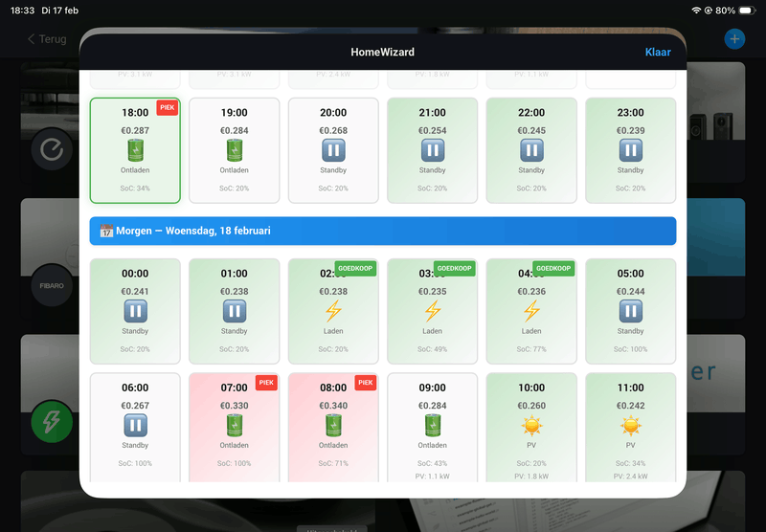The height and width of the screenshot is (532, 766).
Task: Tap the 09:00 Ontladen battery icon
Action: 433,425
